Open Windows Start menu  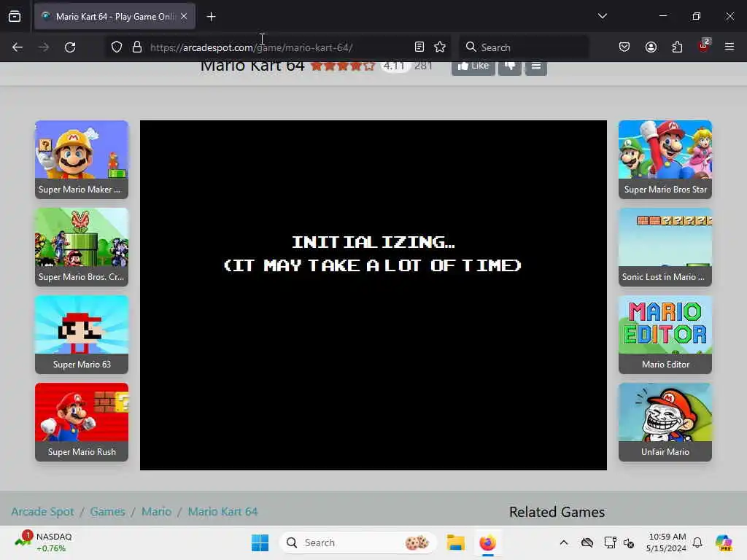point(260,542)
